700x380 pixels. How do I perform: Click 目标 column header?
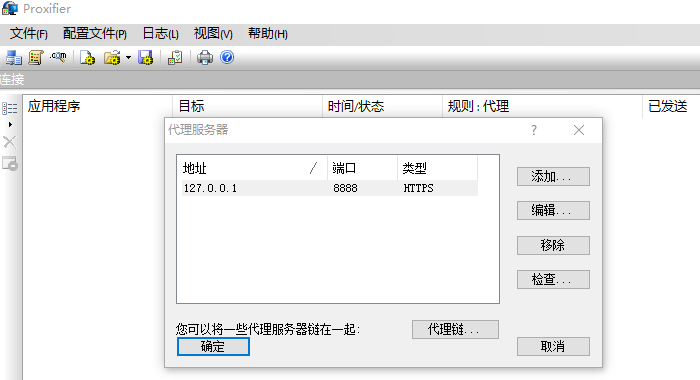[247, 106]
